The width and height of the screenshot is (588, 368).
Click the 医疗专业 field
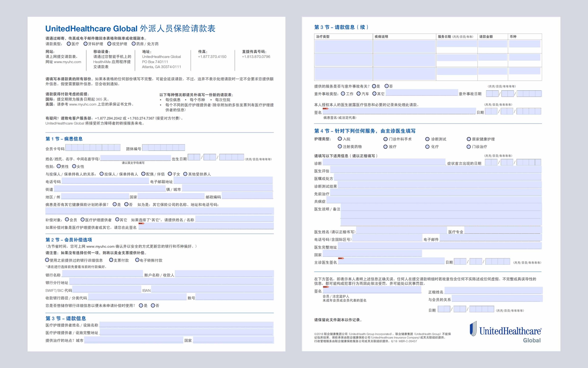pos(503,230)
